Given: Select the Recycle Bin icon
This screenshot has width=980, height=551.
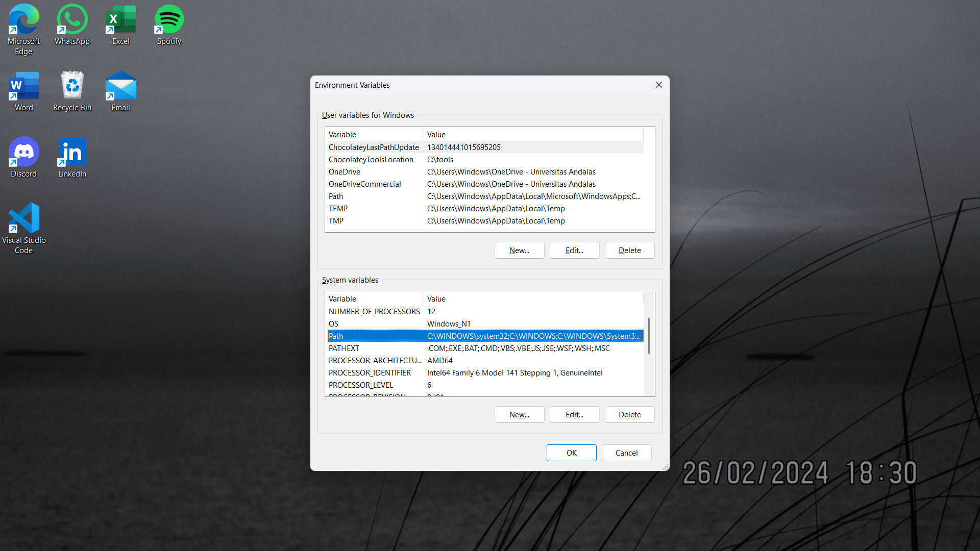Looking at the screenshot, I should click(x=72, y=87).
